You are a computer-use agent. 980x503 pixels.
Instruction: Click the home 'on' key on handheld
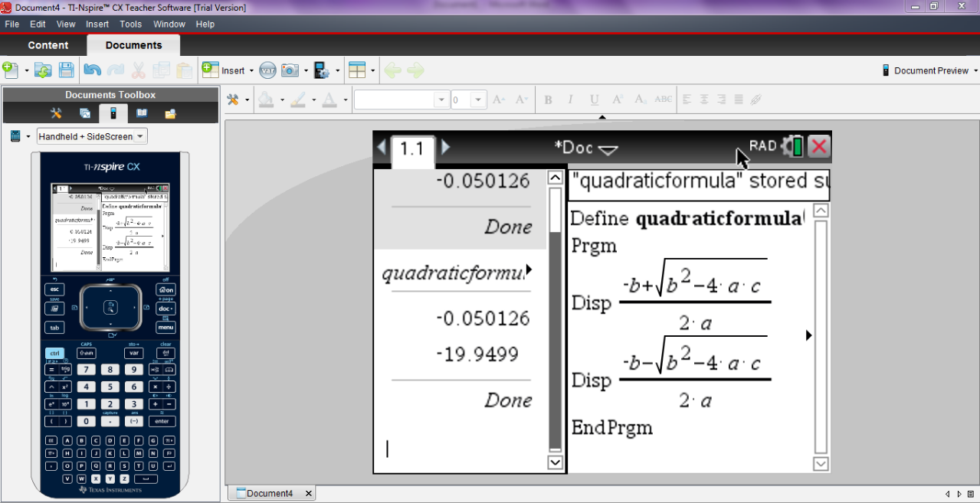coord(166,289)
